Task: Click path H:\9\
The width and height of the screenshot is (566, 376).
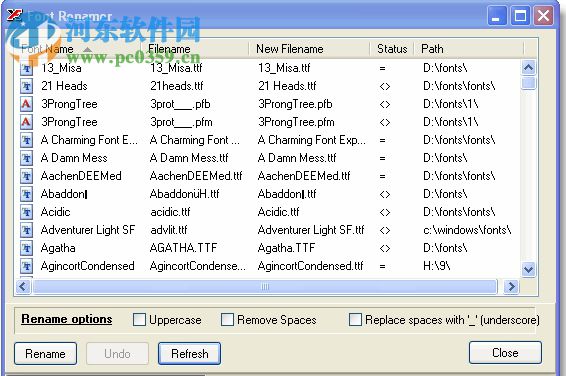Action: coord(437,266)
